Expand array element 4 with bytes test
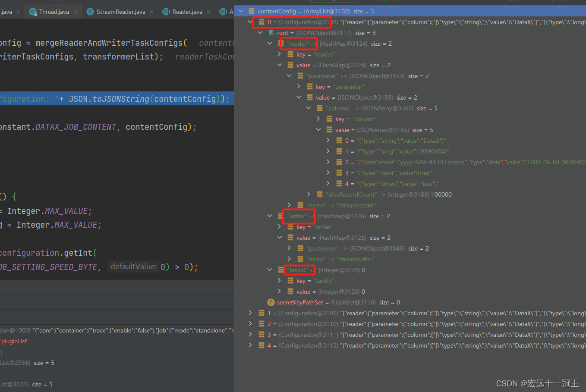This screenshot has width=586, height=392. [x=328, y=184]
